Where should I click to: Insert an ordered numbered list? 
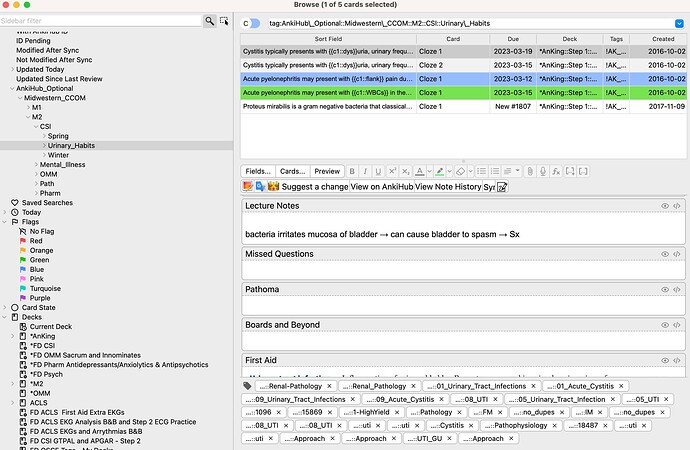(x=495, y=172)
